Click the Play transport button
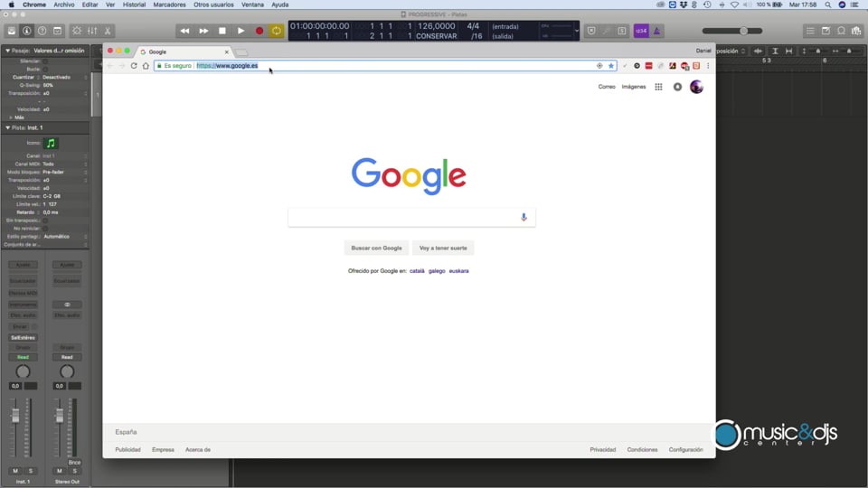 [x=241, y=31]
